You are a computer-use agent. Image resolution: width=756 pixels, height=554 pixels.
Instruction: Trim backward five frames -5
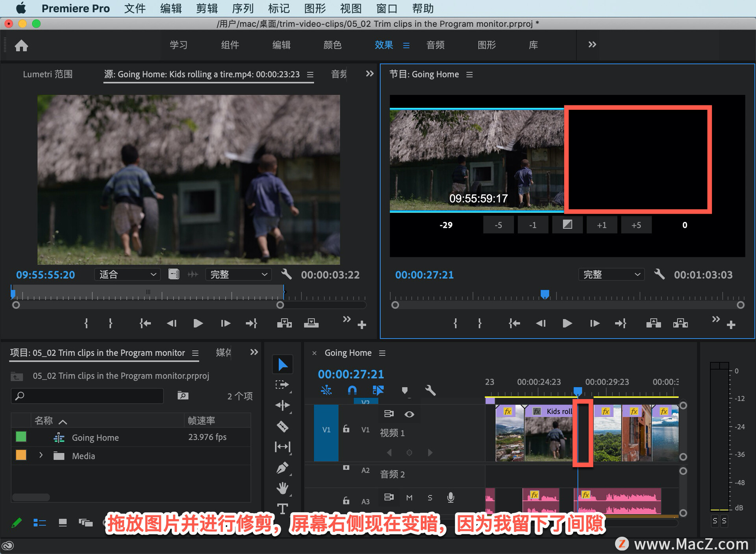498,225
